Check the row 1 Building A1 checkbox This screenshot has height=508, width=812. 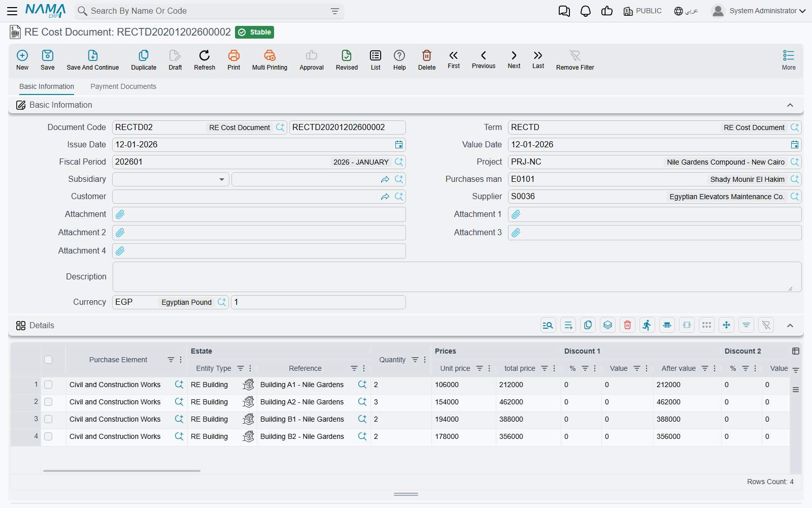48,385
